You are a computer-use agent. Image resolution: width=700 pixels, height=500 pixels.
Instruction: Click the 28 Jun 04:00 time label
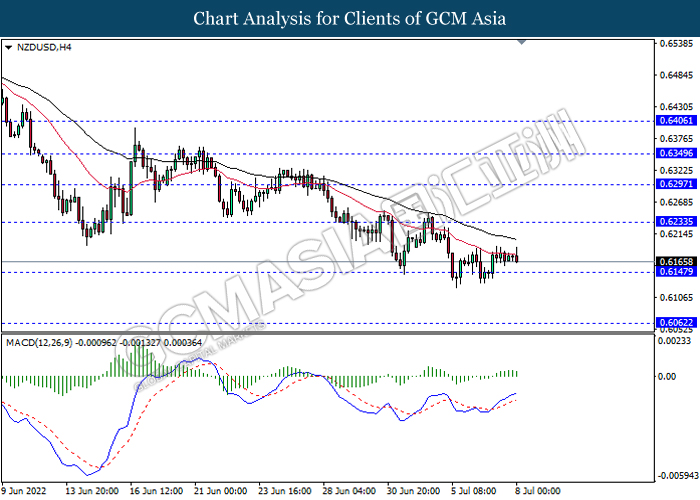click(x=349, y=491)
